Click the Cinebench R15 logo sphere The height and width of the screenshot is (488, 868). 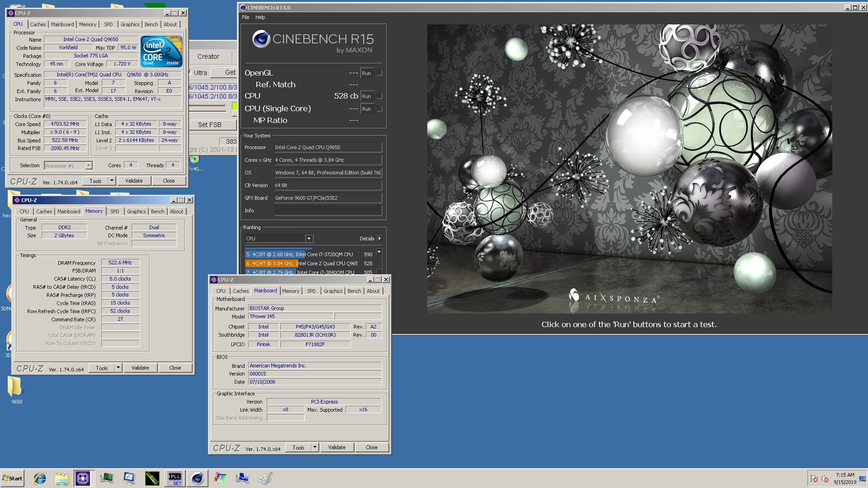[x=261, y=39]
